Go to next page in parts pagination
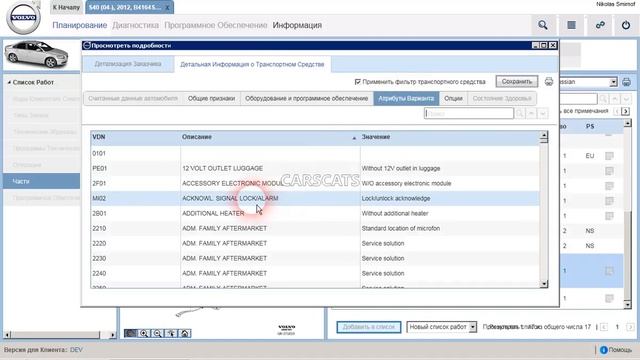This screenshot has width=640, height=360. pyautogui.click(x=630, y=327)
